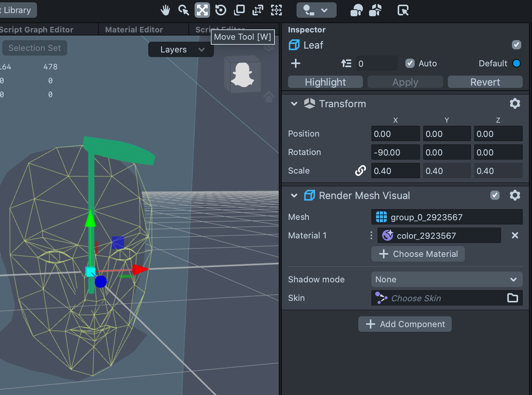Click the Highlight button
This screenshot has width=532, height=395.
click(325, 82)
